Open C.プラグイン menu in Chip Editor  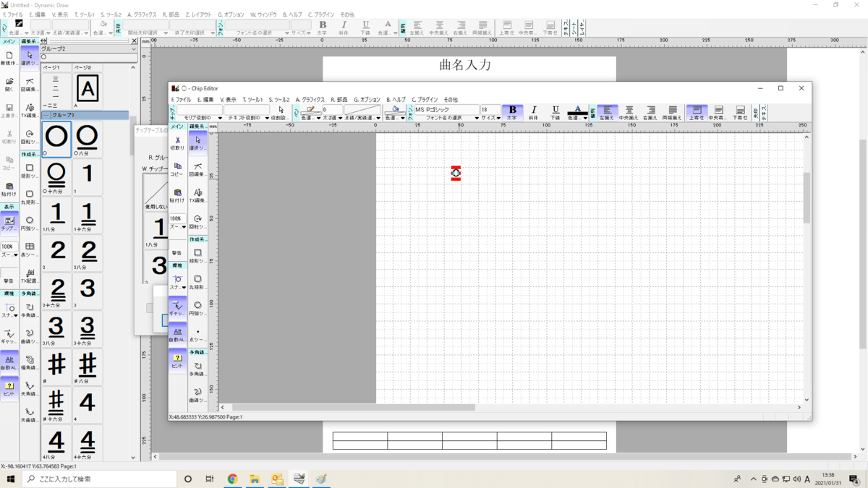point(425,100)
